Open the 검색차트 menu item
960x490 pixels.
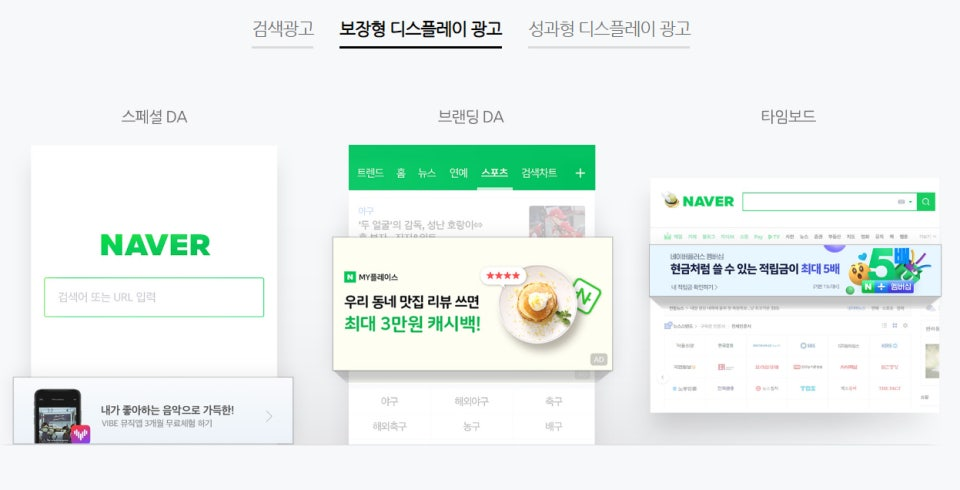[539, 173]
